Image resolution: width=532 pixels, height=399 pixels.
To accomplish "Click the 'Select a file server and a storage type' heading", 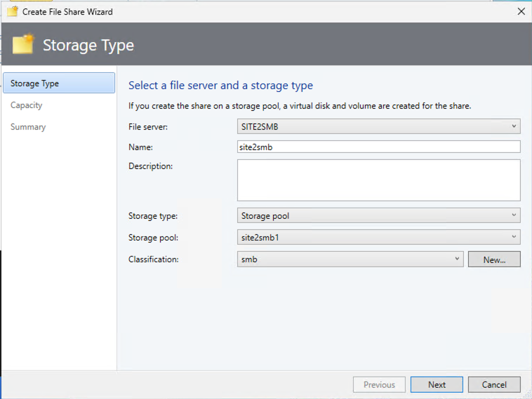I will click(220, 86).
